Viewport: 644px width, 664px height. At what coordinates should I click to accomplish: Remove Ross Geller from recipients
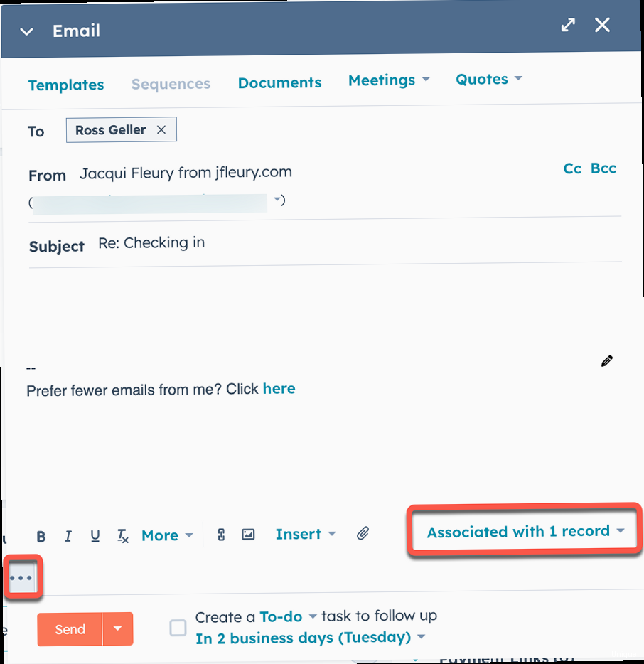(x=161, y=129)
